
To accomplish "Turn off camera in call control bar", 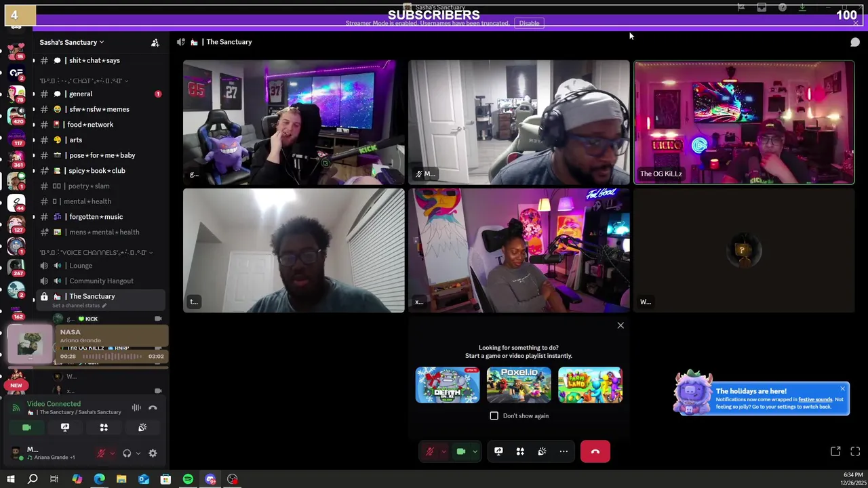I will tap(461, 451).
